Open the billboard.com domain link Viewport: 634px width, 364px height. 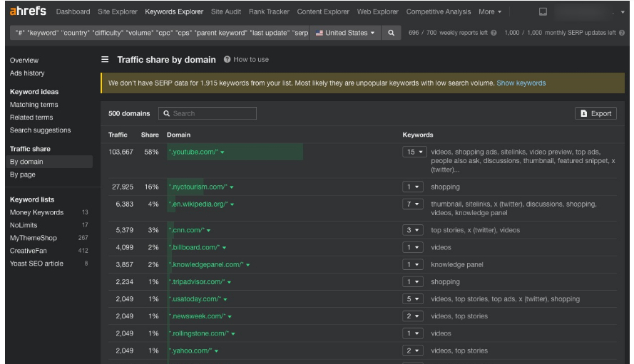195,247
